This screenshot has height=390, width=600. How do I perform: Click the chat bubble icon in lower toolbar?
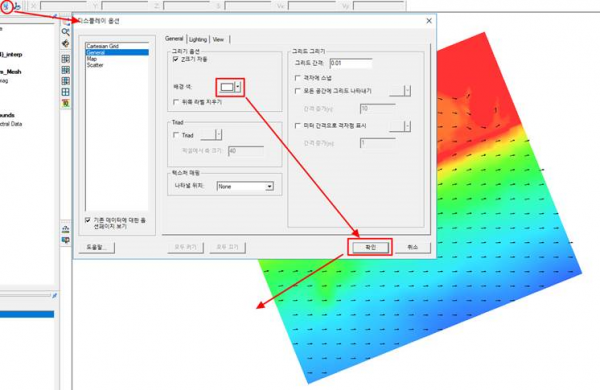coord(65,240)
